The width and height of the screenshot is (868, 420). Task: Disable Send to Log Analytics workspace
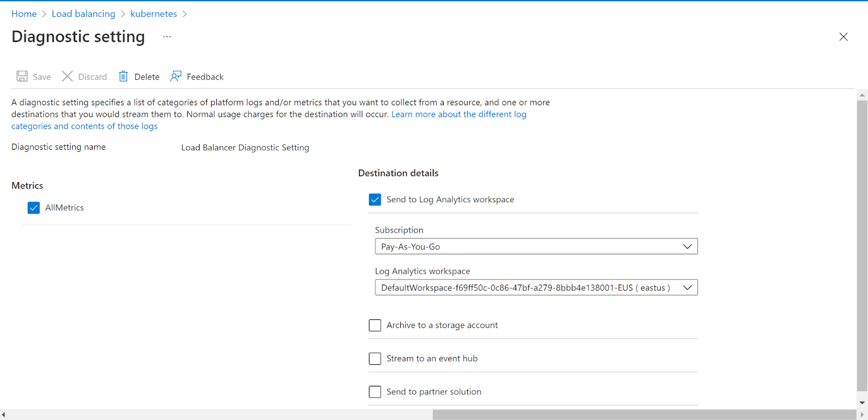[x=375, y=200]
